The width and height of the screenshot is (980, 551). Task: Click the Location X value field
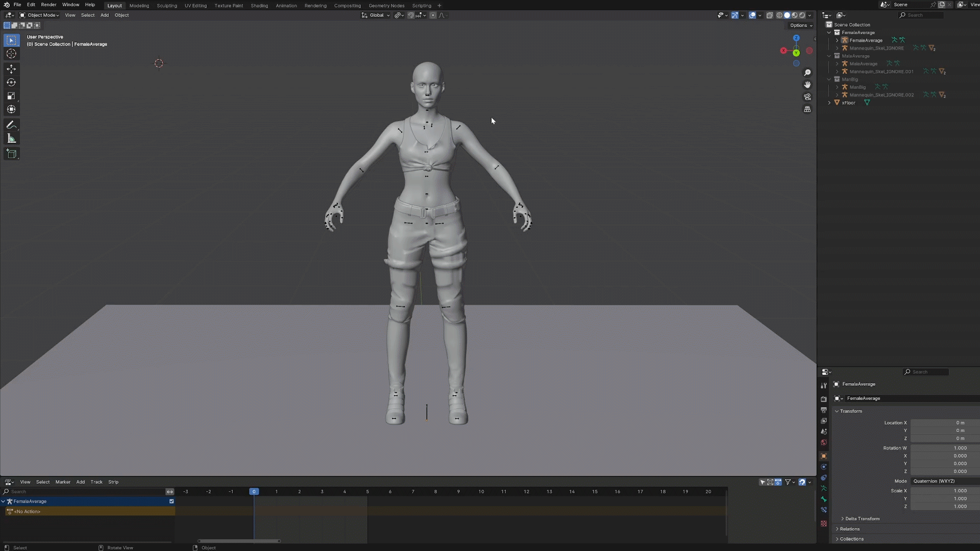tap(944, 423)
